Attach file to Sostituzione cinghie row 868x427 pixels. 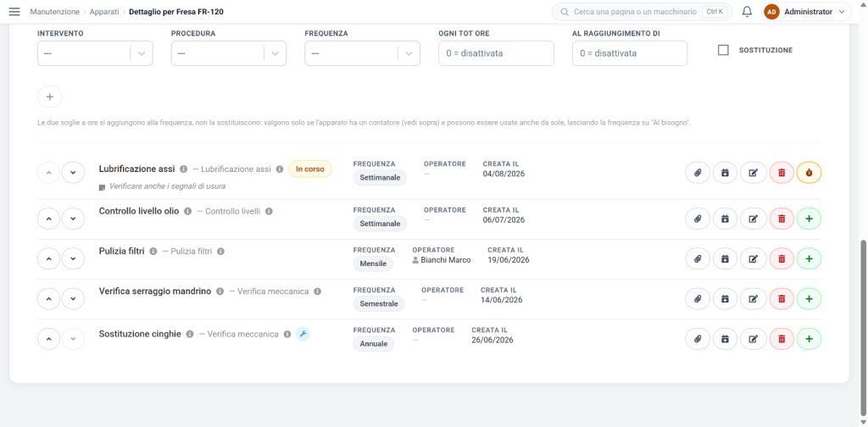pos(698,339)
